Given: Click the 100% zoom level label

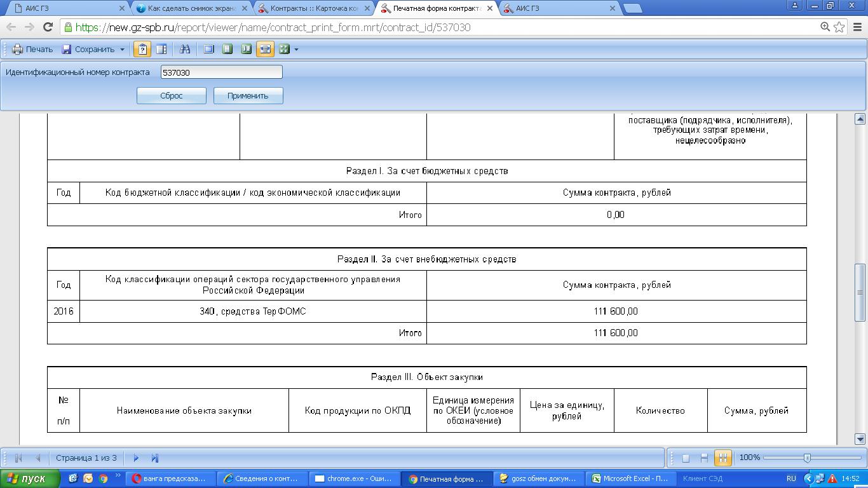Looking at the screenshot, I should pyautogui.click(x=750, y=457).
